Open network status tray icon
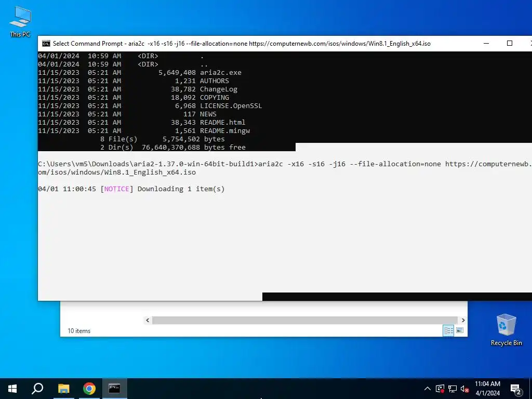Screen dimensions: 532x399 tap(453, 389)
